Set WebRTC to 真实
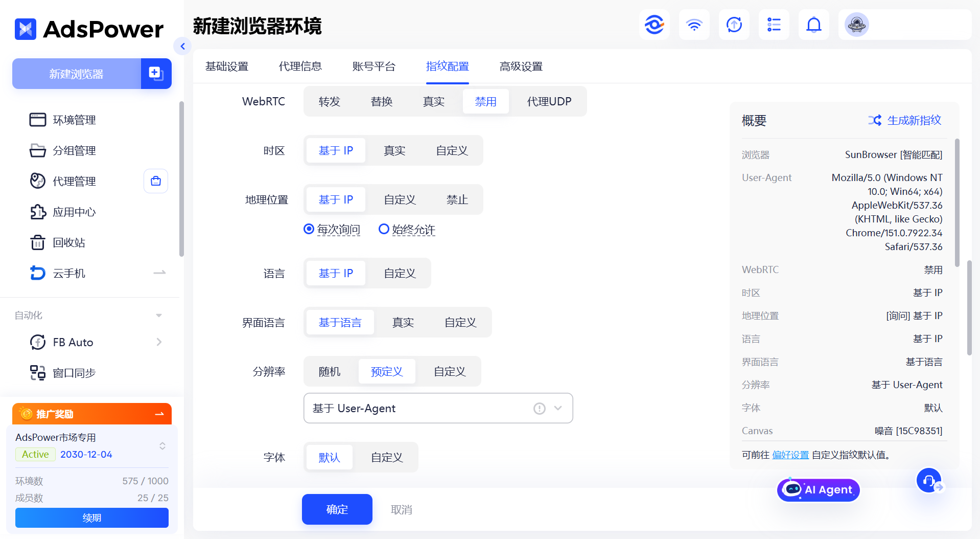This screenshot has height=539, width=980. (434, 101)
